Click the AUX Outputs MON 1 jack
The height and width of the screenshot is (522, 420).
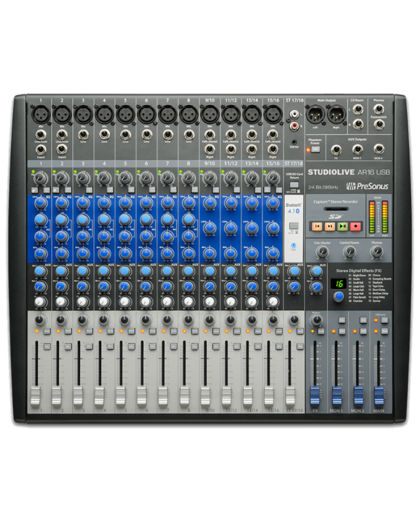[357, 150]
